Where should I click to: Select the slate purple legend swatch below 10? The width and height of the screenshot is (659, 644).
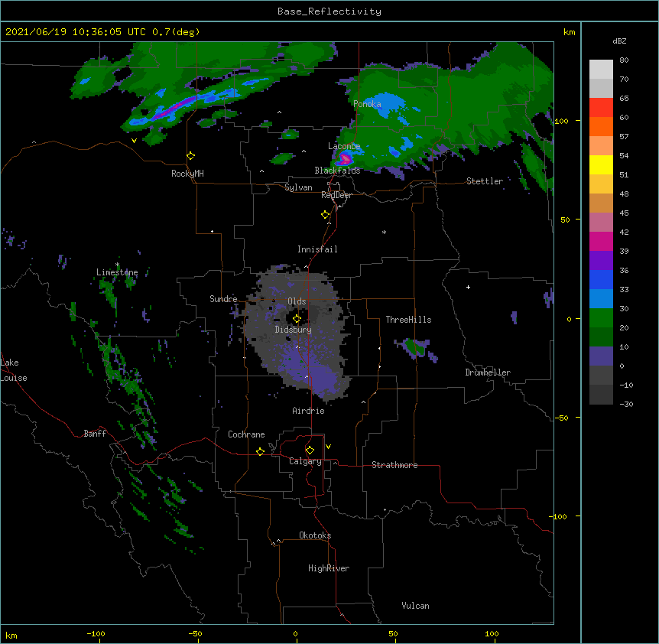[x=601, y=356]
